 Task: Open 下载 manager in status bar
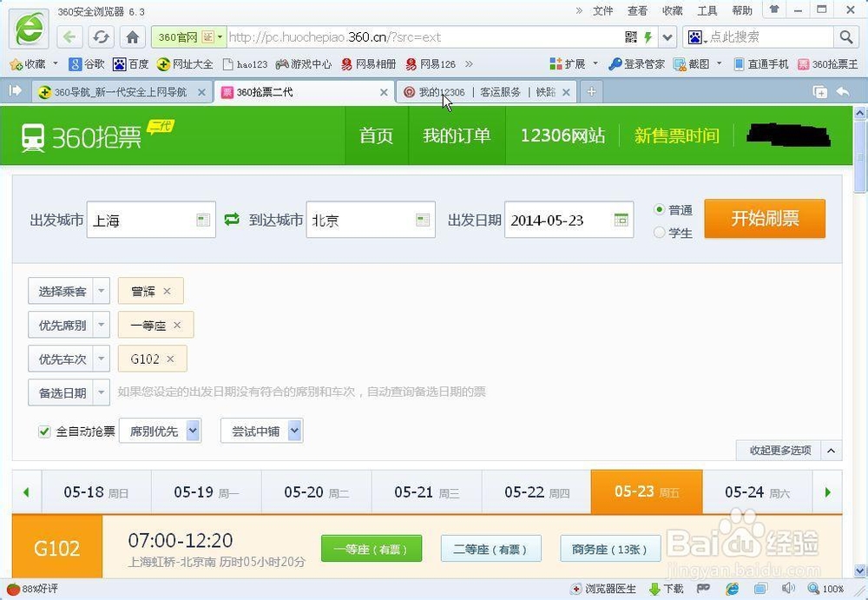point(666,589)
